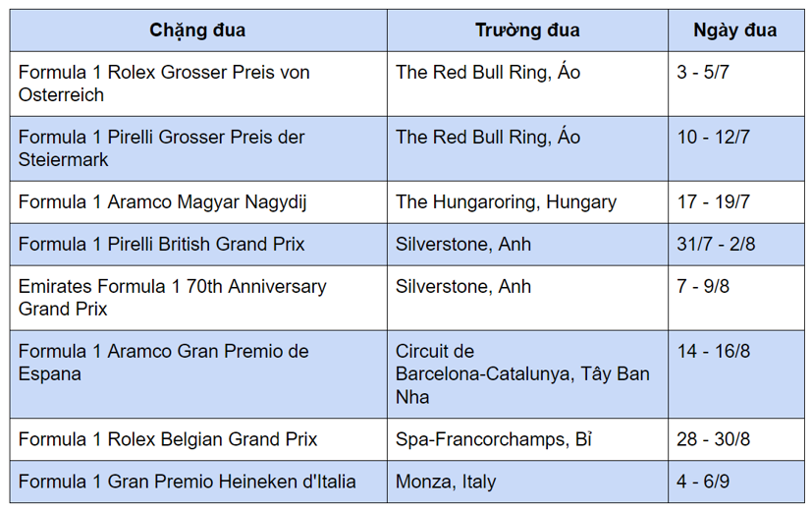Click the Ngày đua column header

pyautogui.click(x=734, y=29)
